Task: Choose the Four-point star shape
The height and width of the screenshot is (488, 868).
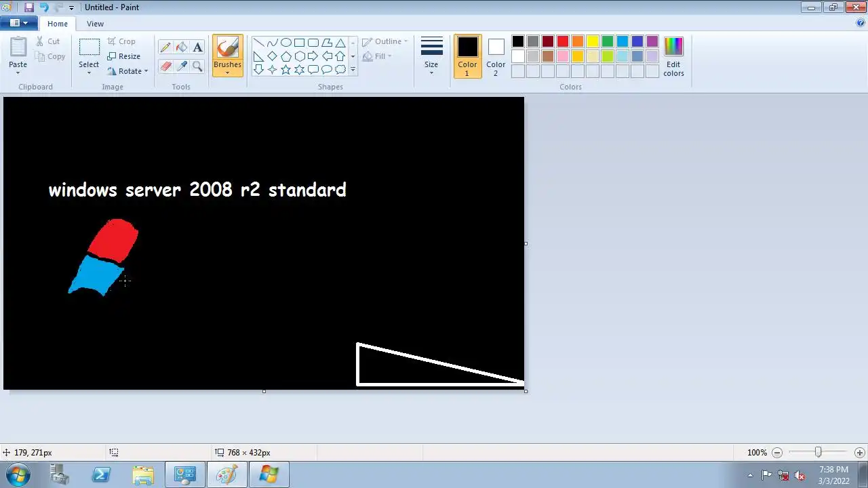Action: pos(272,70)
